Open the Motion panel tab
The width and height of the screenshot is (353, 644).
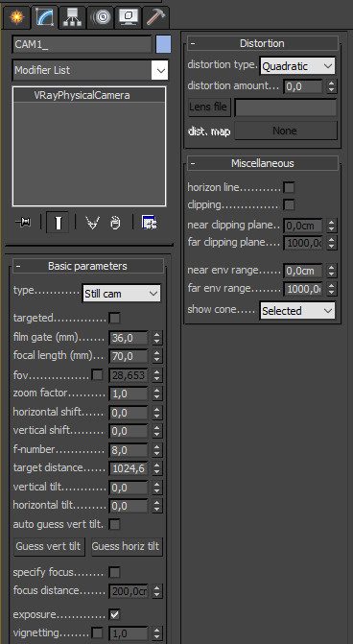(x=101, y=17)
